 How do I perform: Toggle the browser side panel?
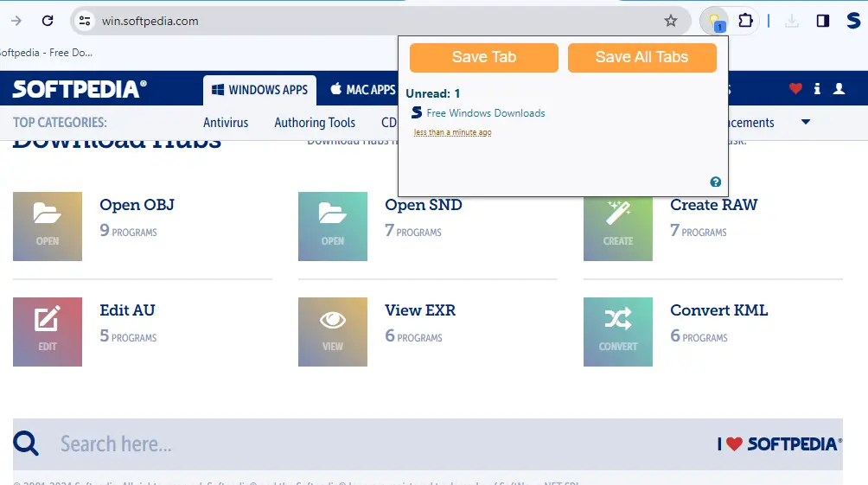(823, 21)
